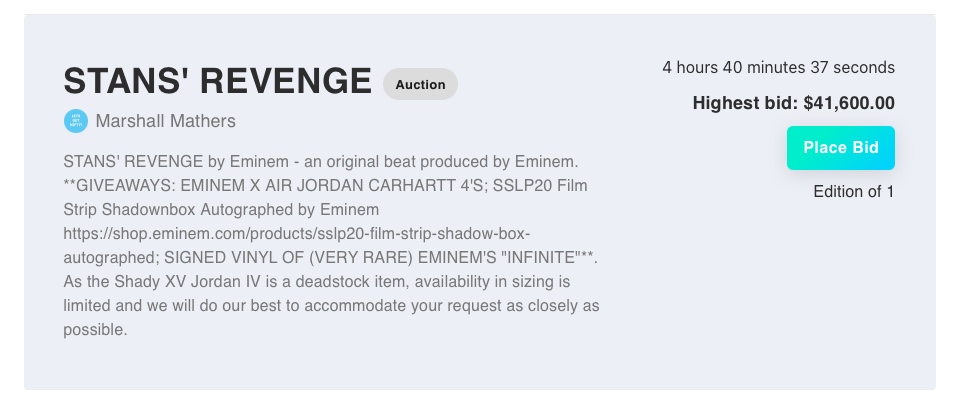Click the words 'deadstock item'
This screenshot has width=956, height=405.
click(x=350, y=282)
